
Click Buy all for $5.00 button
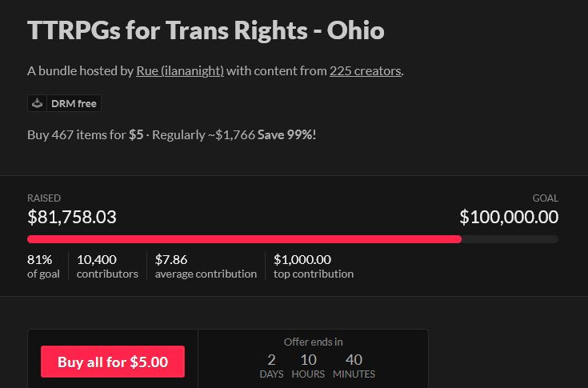113,362
